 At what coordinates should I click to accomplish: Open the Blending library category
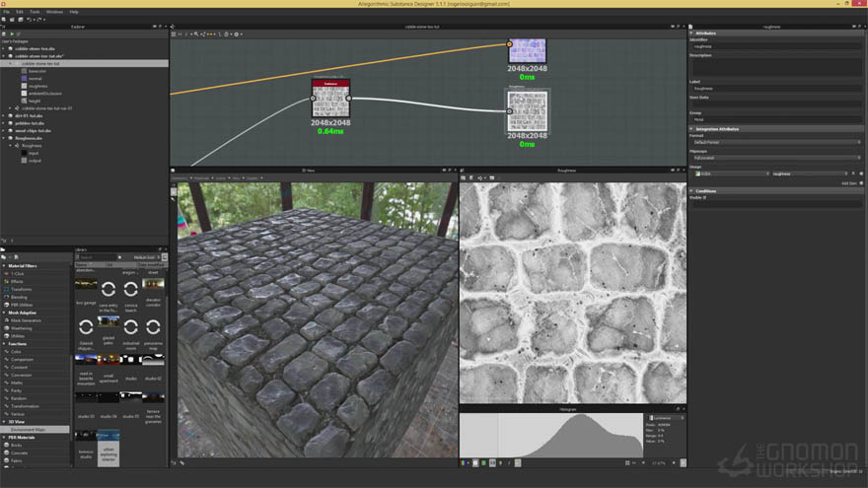[19, 297]
